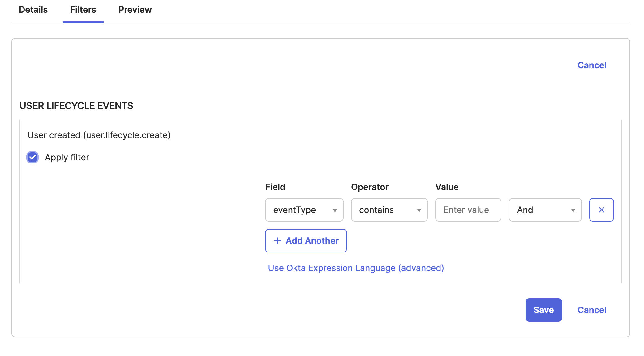Expand the And logical operator dropdown

[x=545, y=210]
